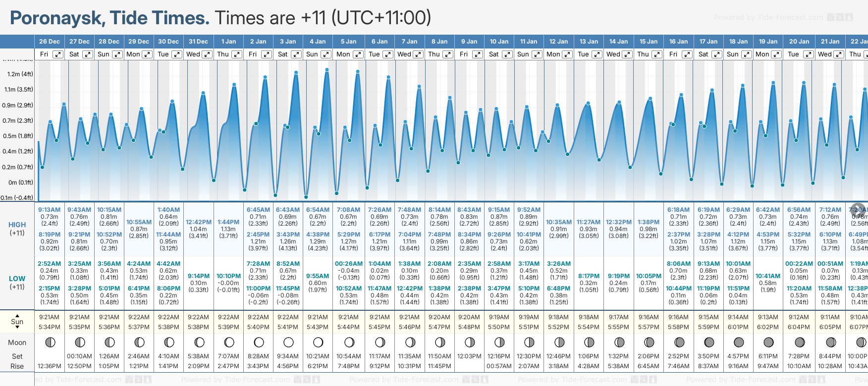
Task: Click the expand icon for Wed 31 Dec
Action: (x=207, y=54)
